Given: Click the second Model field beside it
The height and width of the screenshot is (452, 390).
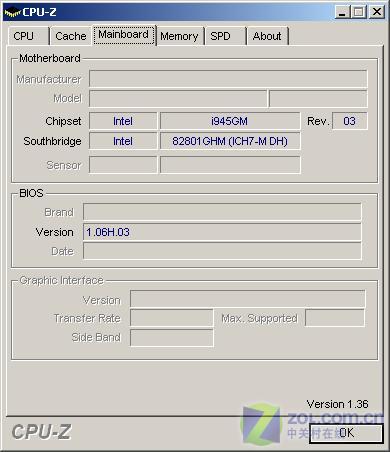Looking at the screenshot, I should click(318, 98).
